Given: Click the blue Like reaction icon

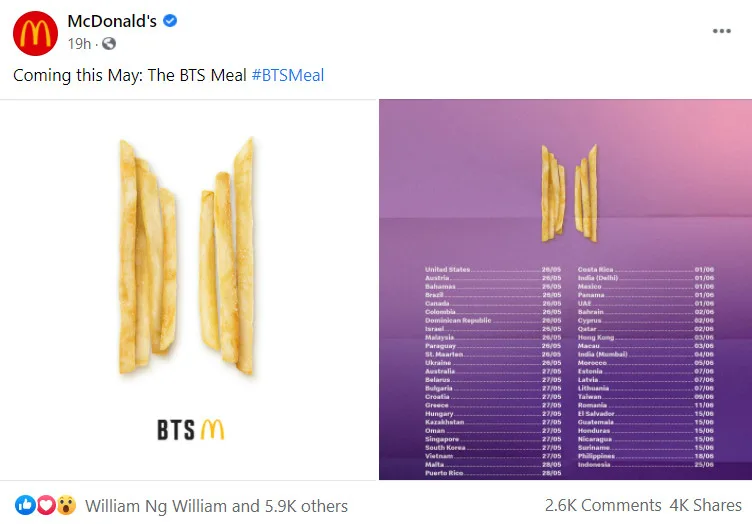Looking at the screenshot, I should click(x=24, y=505).
